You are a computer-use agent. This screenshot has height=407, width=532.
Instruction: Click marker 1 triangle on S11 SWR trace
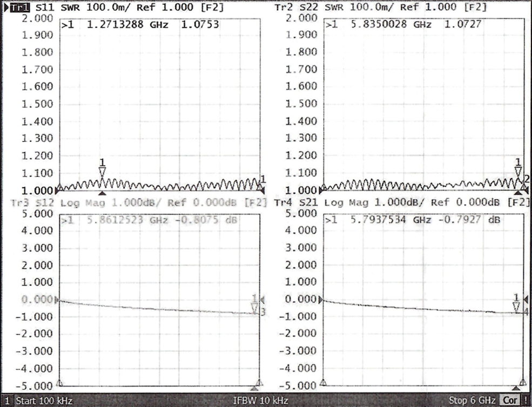[x=102, y=172]
